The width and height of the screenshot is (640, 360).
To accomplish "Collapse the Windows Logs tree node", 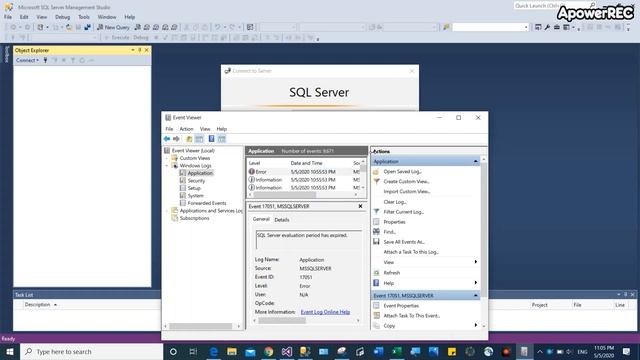I will [x=167, y=166].
